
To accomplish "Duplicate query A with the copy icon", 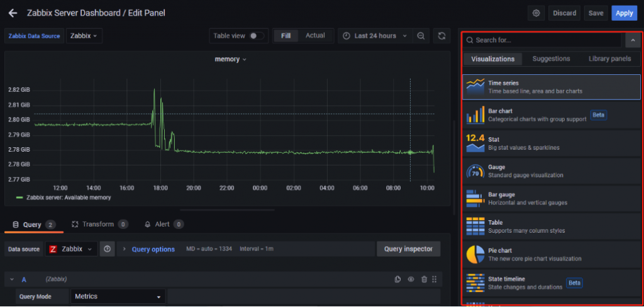I will (x=397, y=279).
